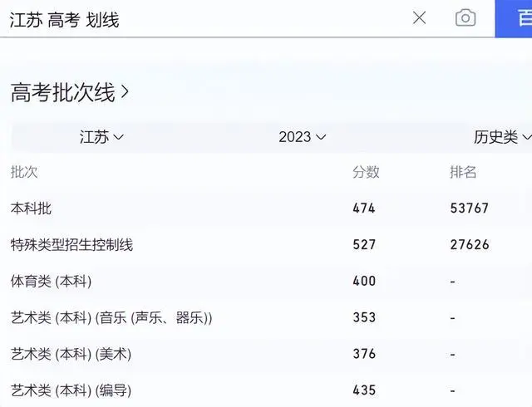Select ranking value 27626
Viewport: 532px width, 407px height.
(470, 244)
